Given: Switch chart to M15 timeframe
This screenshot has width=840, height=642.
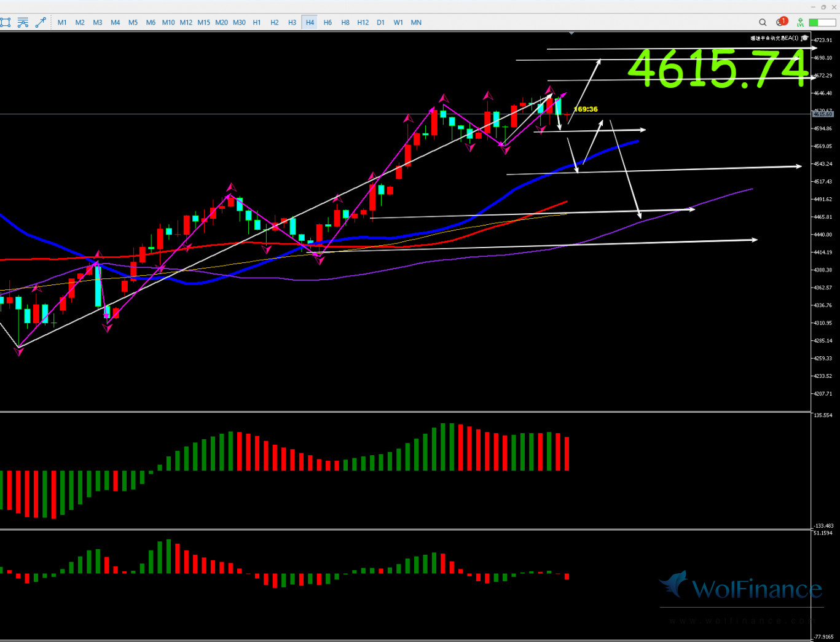Looking at the screenshot, I should coord(203,23).
